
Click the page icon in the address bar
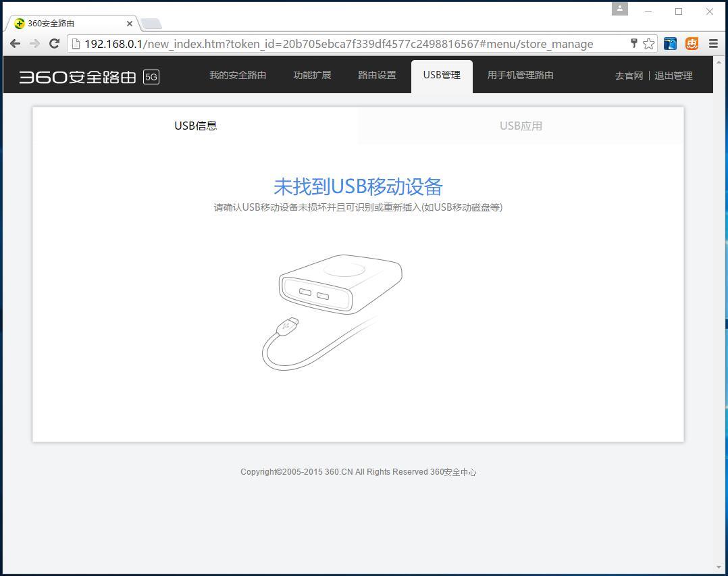tap(74, 43)
